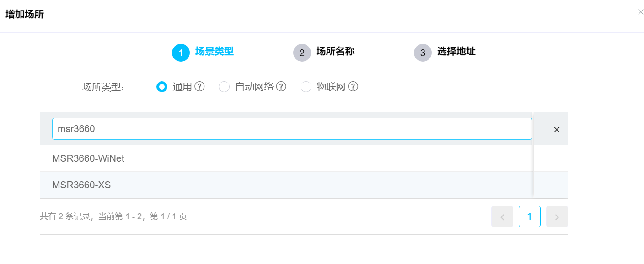Go to next page arrow
Image resolution: width=644 pixels, height=264 pixels.
point(557,216)
